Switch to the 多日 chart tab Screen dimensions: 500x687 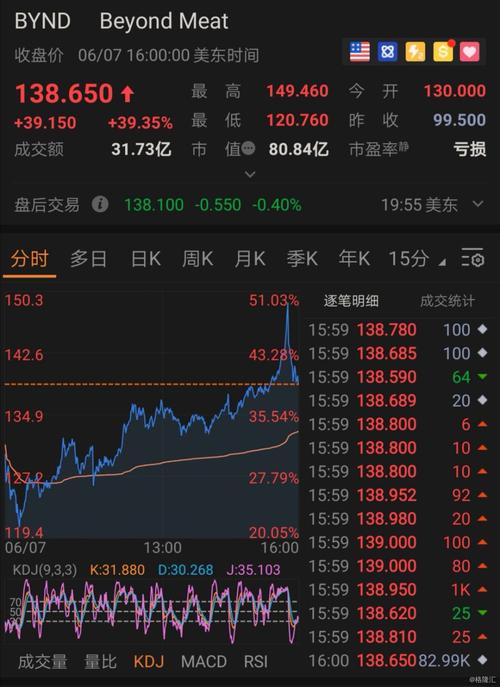point(88,259)
